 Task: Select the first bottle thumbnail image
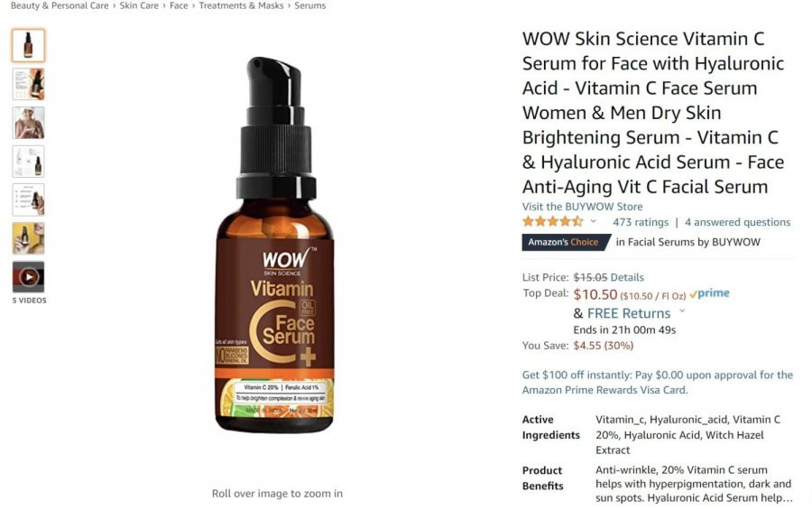(28, 46)
